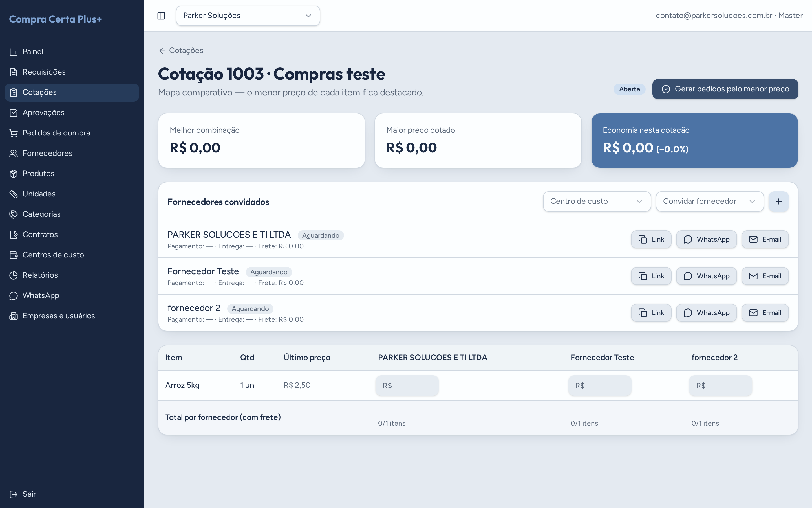Click the Arroz 5kg item cell
Viewport: 812px width, 508px height.
click(x=182, y=385)
